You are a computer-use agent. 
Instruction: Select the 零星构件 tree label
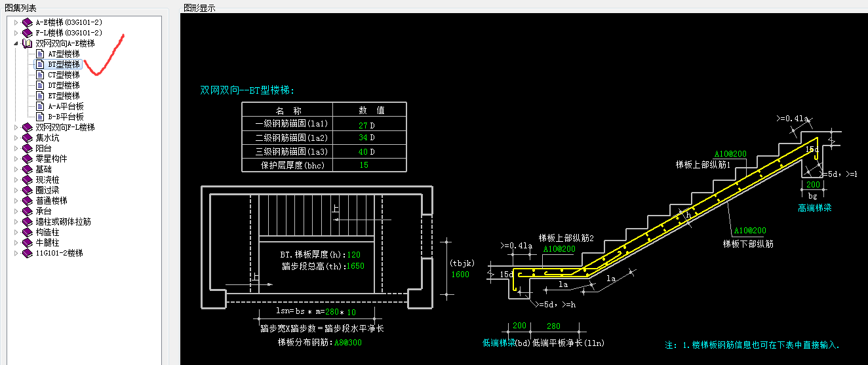[x=51, y=159]
